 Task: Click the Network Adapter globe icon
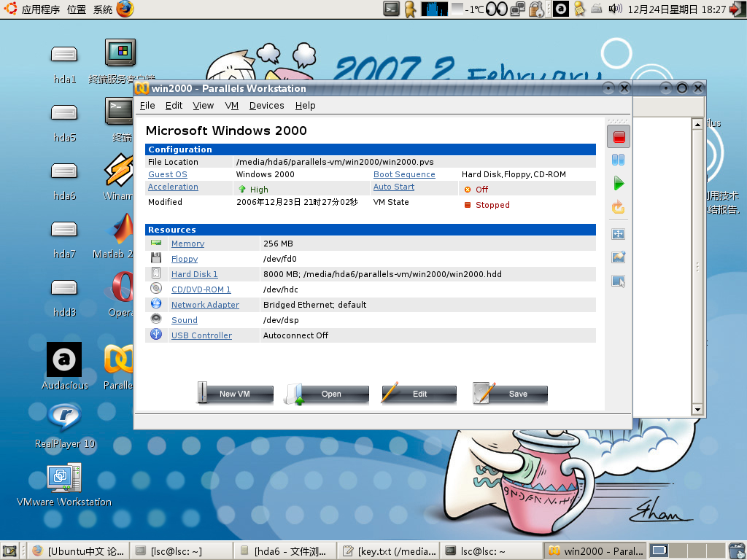pyautogui.click(x=156, y=304)
